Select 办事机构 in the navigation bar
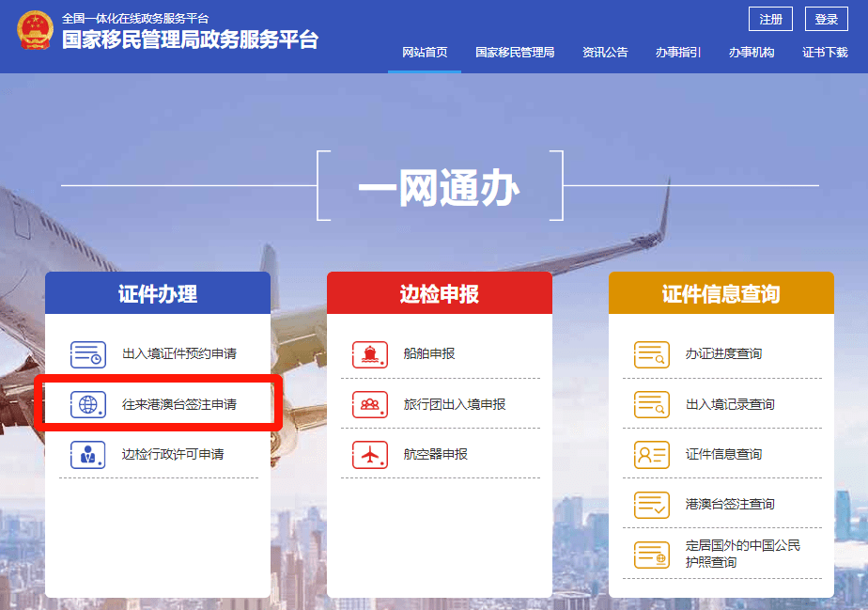Viewport: 868px width, 610px height. pyautogui.click(x=752, y=52)
